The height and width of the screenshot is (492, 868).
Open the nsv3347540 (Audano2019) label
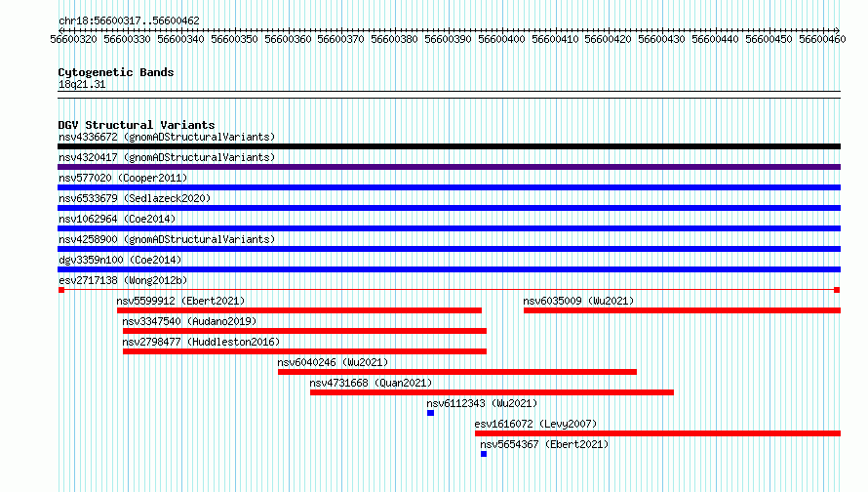pos(189,321)
